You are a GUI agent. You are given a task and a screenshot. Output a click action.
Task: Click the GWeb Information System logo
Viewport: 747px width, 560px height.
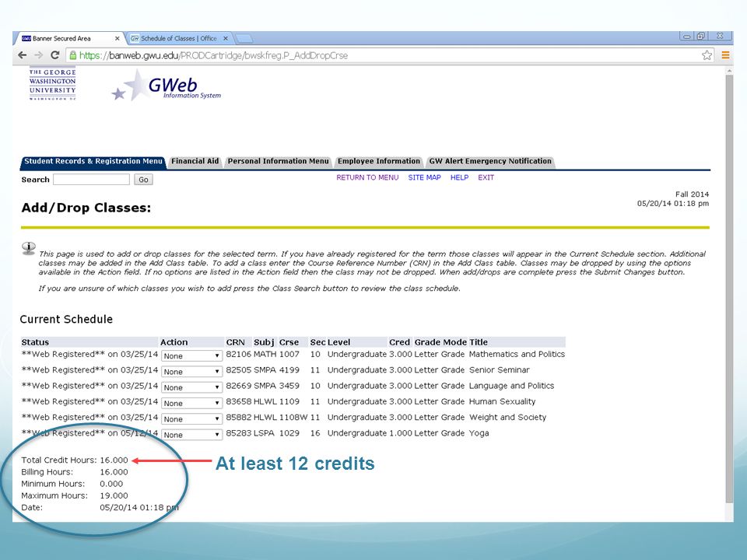pyautogui.click(x=167, y=86)
